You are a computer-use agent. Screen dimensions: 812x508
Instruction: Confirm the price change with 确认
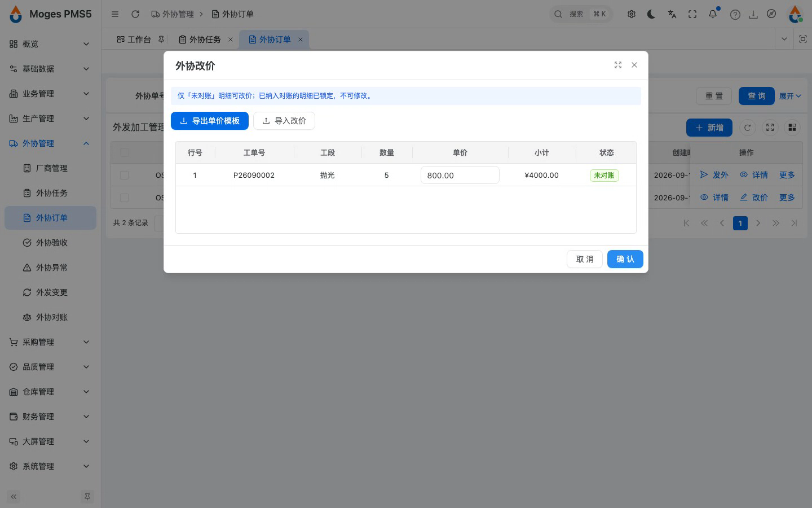(625, 259)
